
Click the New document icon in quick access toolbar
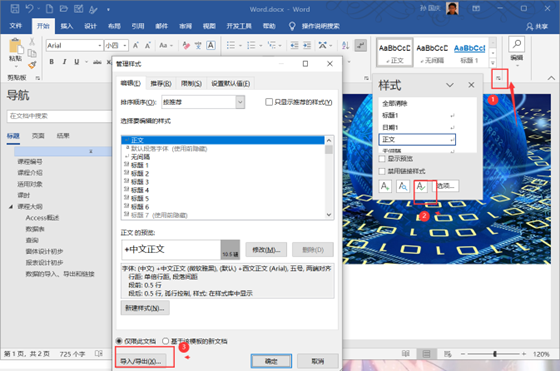point(50,9)
